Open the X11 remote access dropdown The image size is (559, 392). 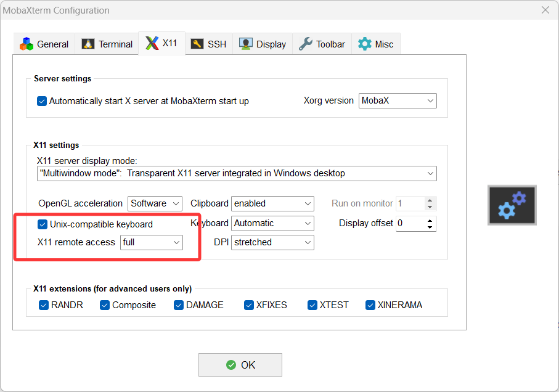tap(152, 242)
